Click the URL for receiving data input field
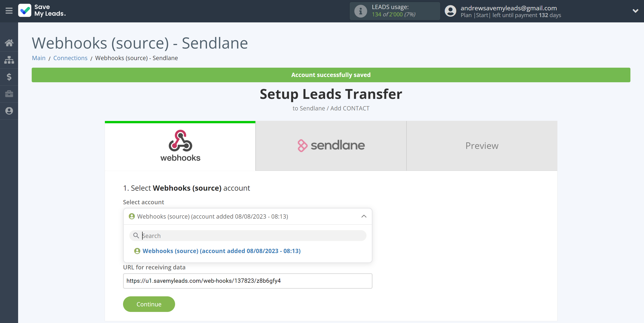644x323 pixels. pyautogui.click(x=248, y=281)
